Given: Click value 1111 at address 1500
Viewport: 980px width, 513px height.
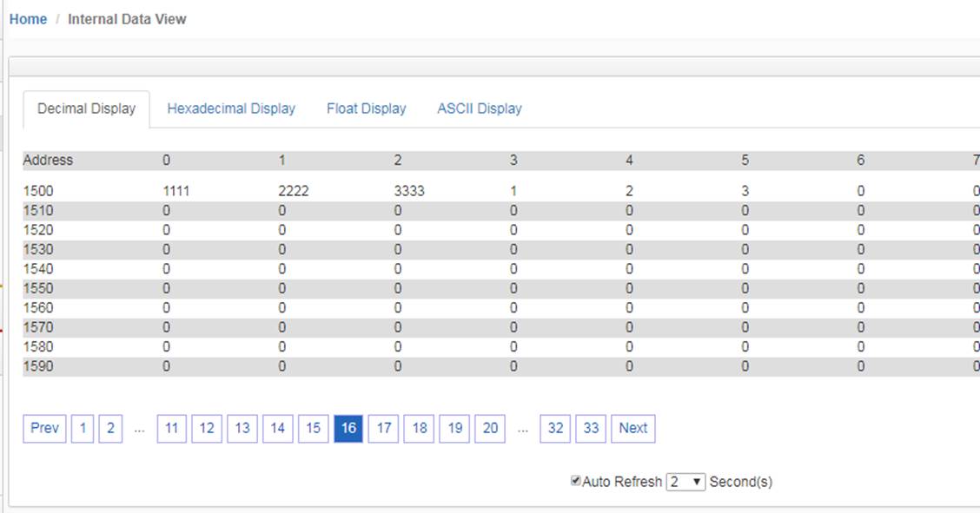Looking at the screenshot, I should point(176,191).
